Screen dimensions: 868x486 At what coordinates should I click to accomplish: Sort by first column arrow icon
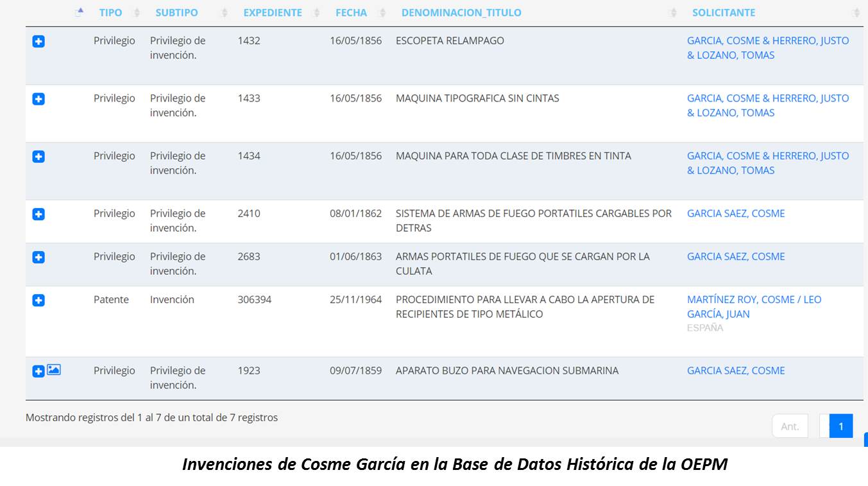pyautogui.click(x=80, y=12)
